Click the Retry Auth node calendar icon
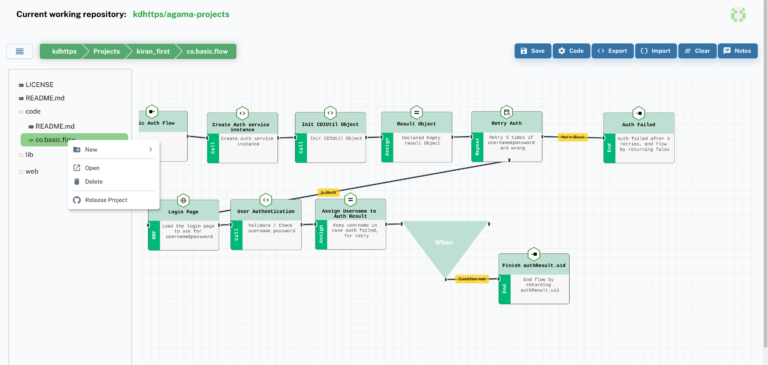The height and width of the screenshot is (365, 768). point(506,111)
